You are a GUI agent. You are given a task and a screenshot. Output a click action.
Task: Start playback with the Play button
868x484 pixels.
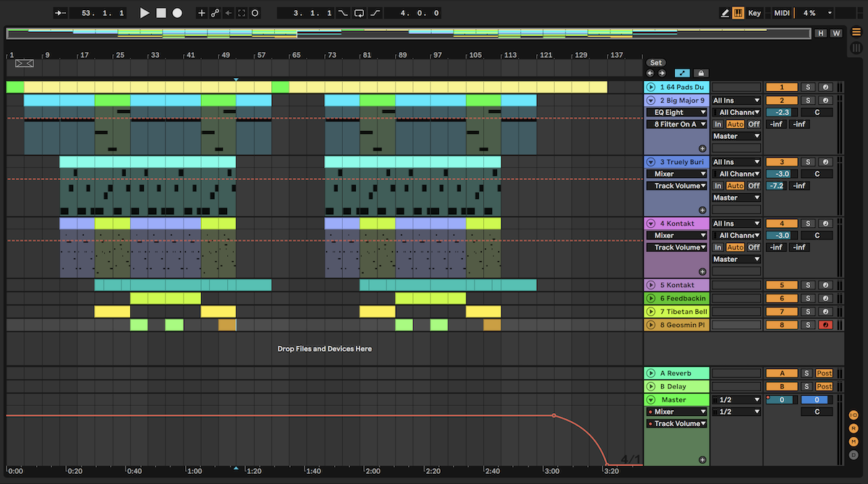[x=145, y=13]
